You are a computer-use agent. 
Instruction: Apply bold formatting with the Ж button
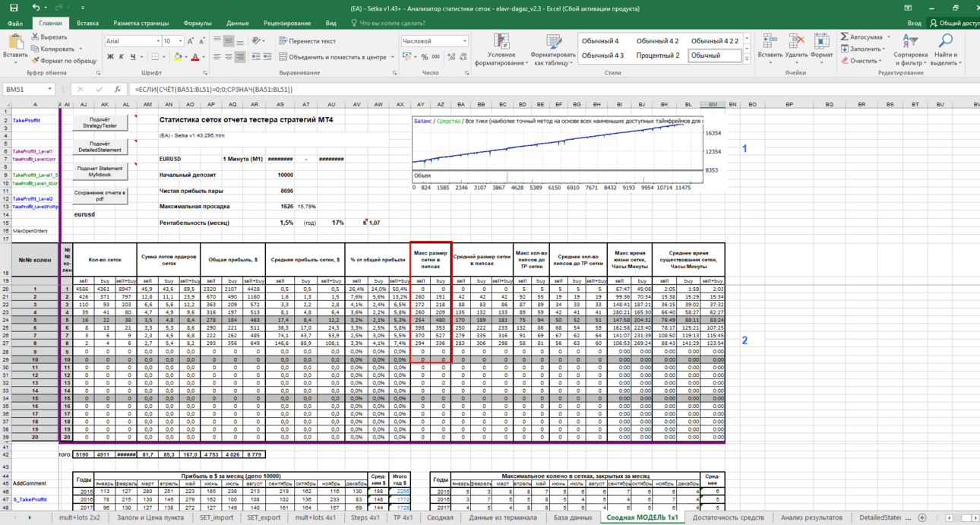110,57
